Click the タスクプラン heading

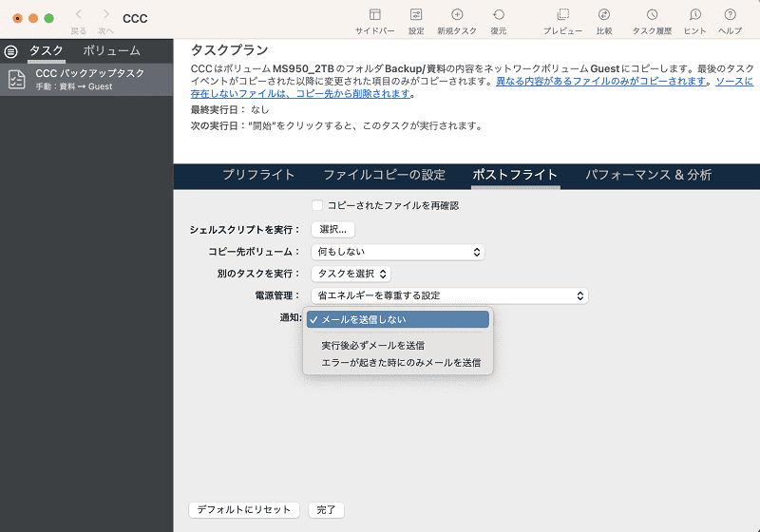pos(229,50)
